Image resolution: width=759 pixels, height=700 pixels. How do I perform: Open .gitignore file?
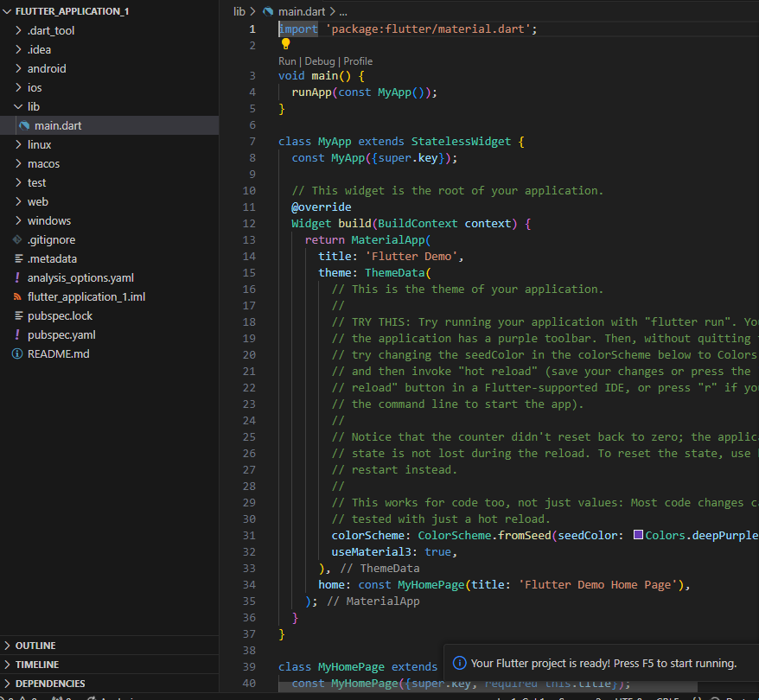tap(51, 239)
